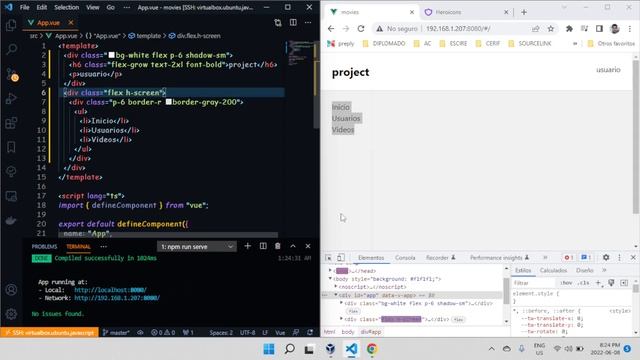Click the Vue language mode in status bar
The image size is (640, 360).
coord(280,333)
